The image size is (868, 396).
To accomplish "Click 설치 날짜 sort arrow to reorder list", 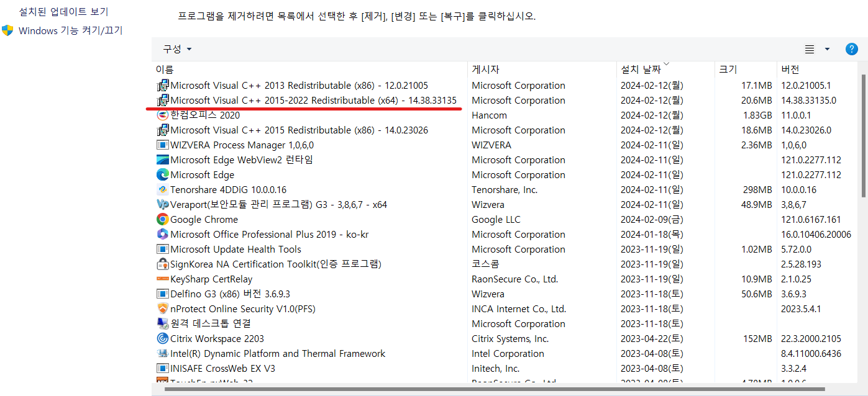I will (x=666, y=65).
